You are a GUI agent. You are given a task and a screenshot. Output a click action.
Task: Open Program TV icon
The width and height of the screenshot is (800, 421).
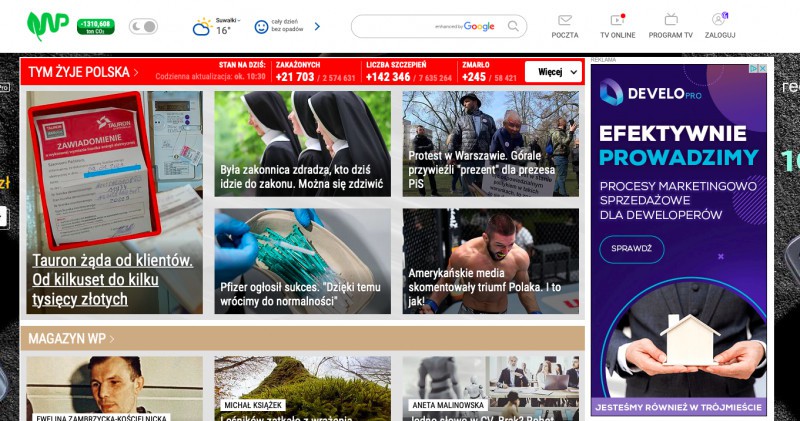pos(670,25)
